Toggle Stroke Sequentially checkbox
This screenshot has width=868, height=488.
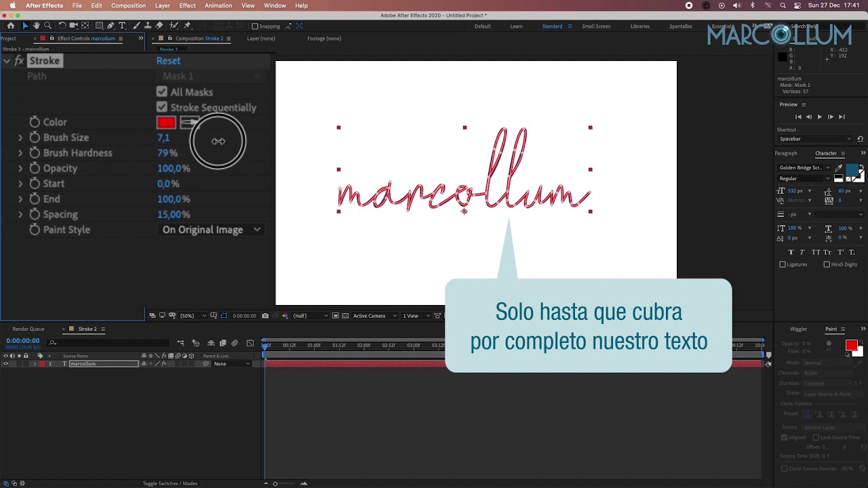(x=161, y=107)
